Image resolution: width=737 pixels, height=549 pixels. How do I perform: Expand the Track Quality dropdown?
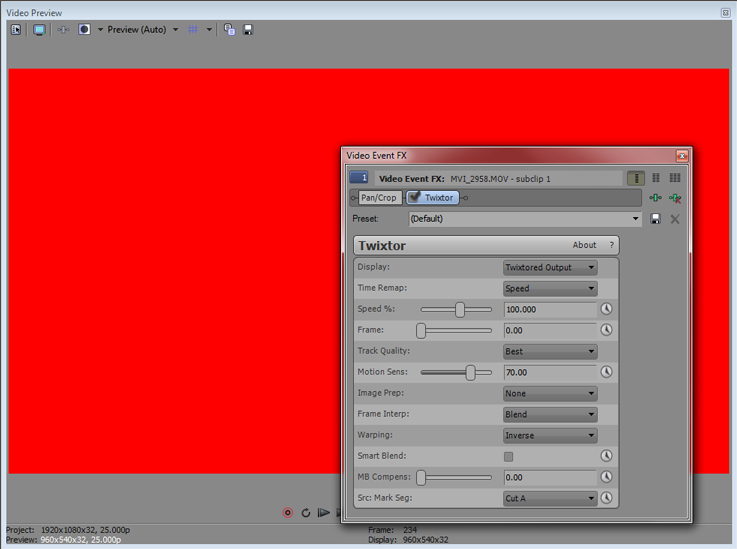coord(549,352)
